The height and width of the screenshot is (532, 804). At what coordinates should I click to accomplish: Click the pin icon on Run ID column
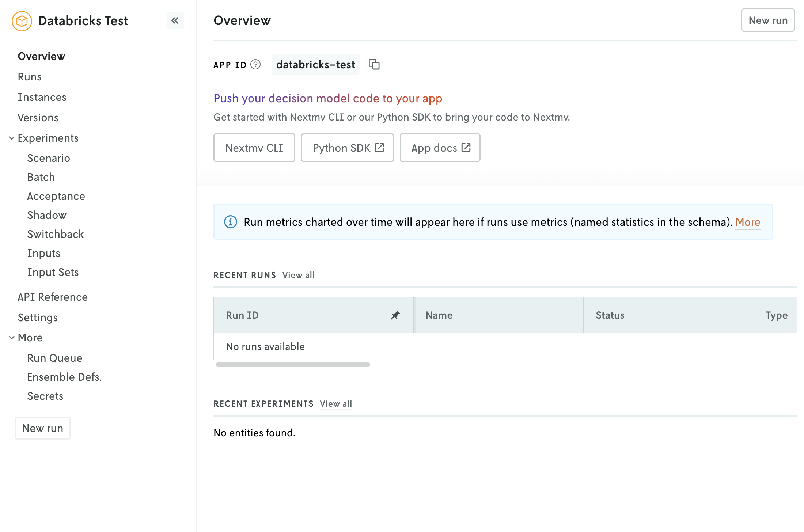point(395,315)
